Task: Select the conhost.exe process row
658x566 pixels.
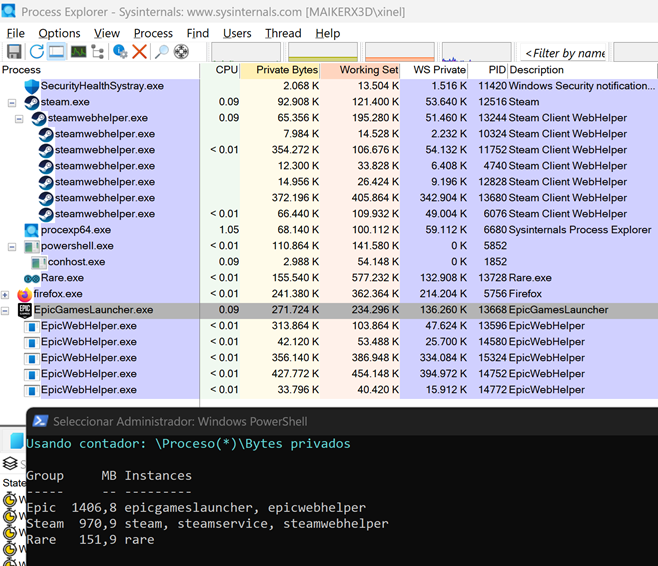Action: [329, 262]
